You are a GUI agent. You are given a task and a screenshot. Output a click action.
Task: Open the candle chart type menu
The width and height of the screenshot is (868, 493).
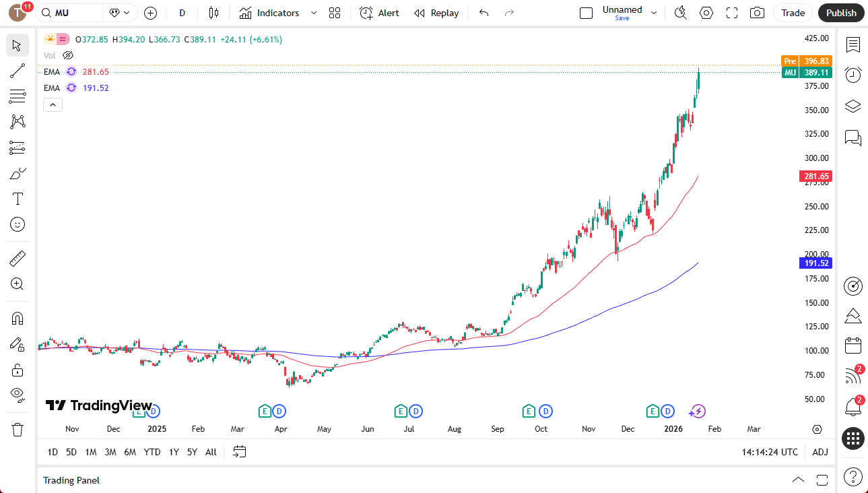(x=214, y=13)
